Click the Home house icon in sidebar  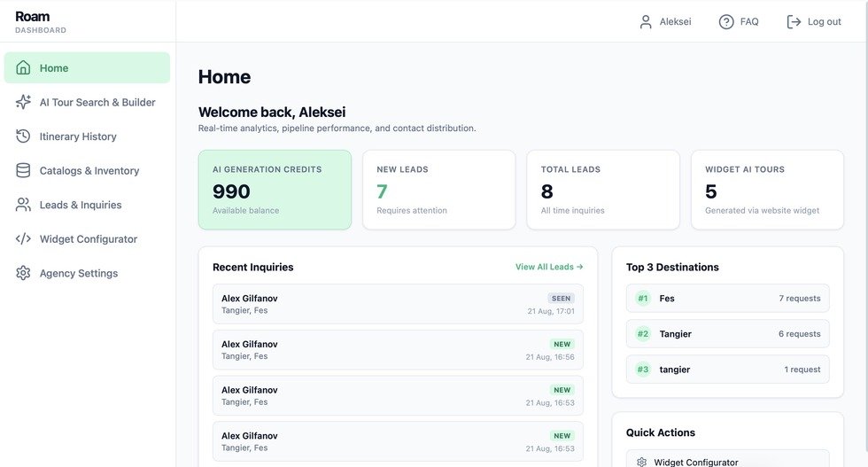click(23, 67)
